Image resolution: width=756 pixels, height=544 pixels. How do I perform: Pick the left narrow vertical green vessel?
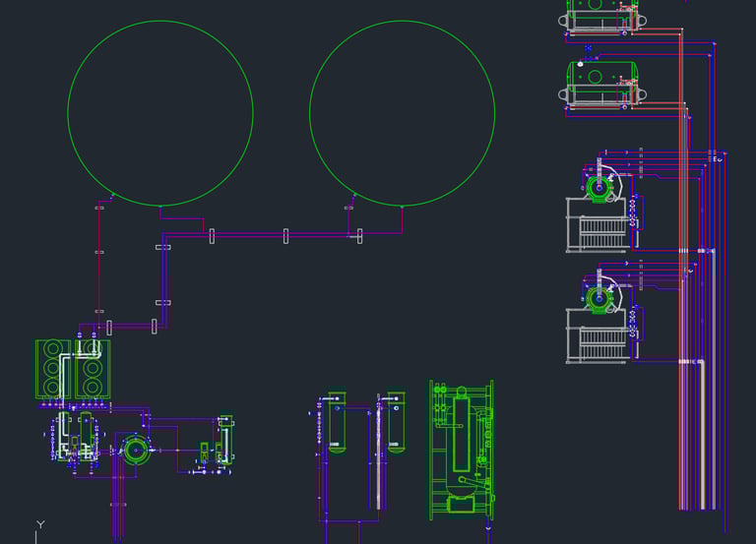pyautogui.click(x=337, y=423)
